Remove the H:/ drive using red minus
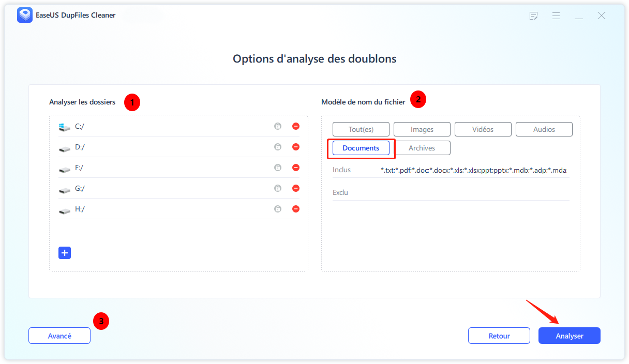629x364 pixels. click(296, 209)
